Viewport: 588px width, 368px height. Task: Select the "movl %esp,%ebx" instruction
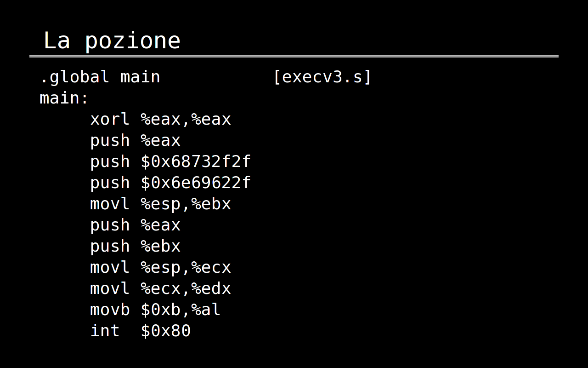point(160,204)
